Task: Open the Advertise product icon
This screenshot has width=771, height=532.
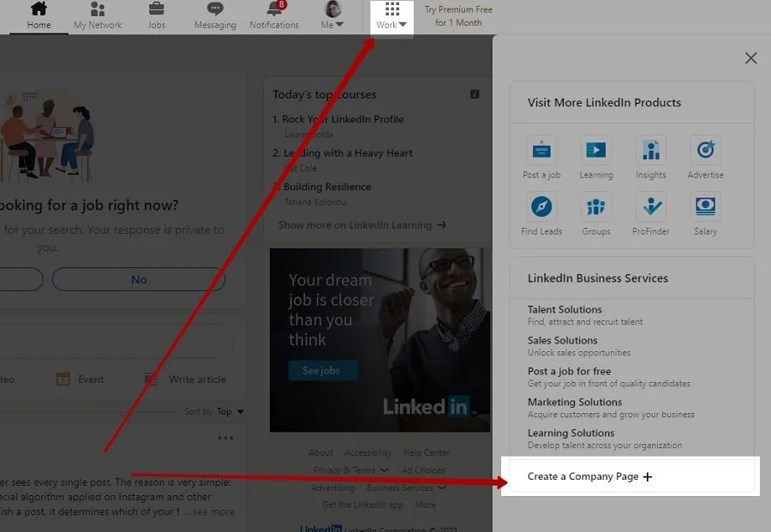Action: click(x=705, y=151)
